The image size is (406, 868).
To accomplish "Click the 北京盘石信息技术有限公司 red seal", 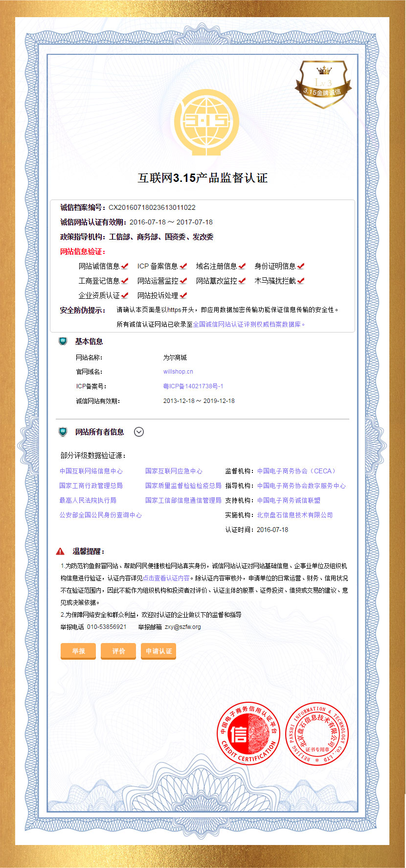I will click(x=316, y=734).
